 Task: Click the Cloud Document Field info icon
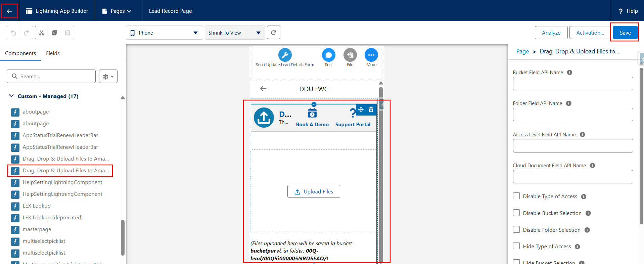[x=593, y=166]
